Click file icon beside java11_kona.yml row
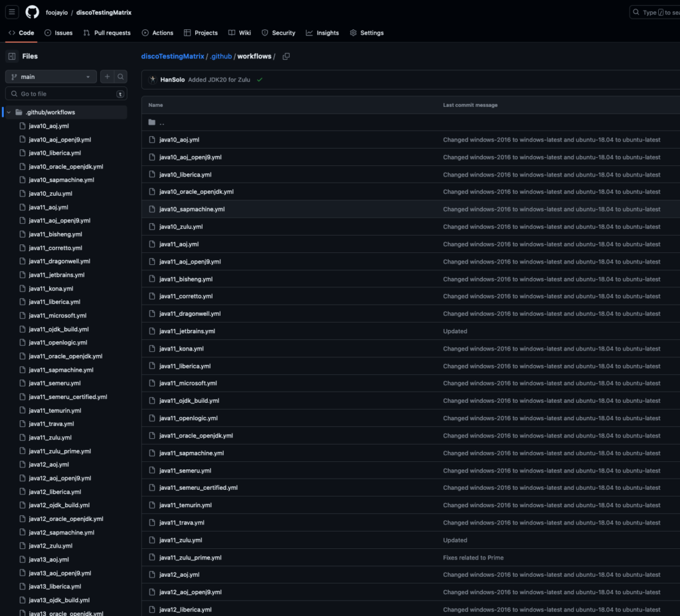 click(152, 348)
